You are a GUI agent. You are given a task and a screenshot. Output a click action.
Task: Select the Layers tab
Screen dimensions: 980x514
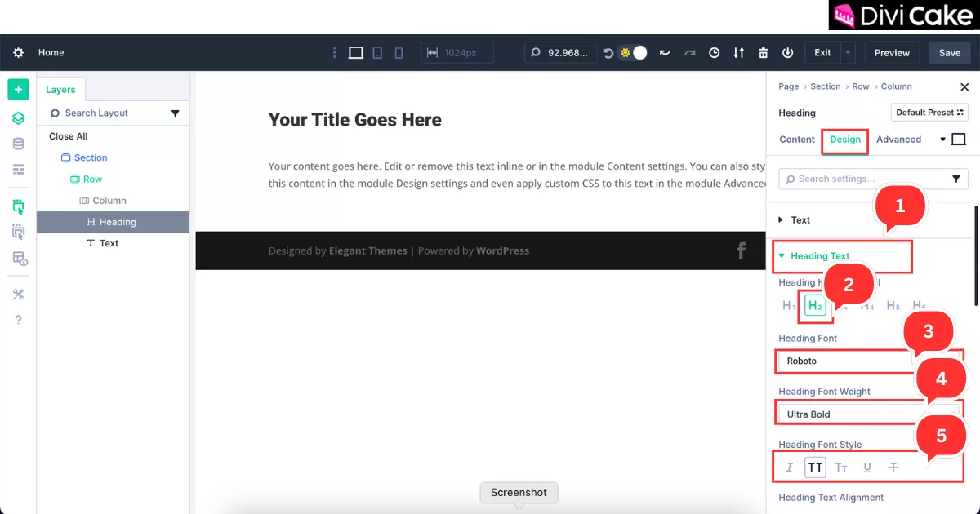click(x=60, y=90)
